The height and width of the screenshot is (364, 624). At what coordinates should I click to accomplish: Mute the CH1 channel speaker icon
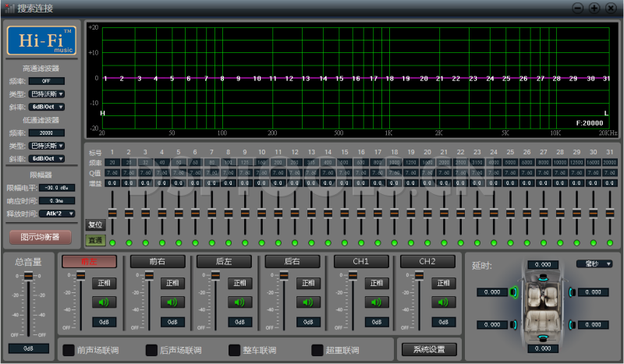(377, 302)
